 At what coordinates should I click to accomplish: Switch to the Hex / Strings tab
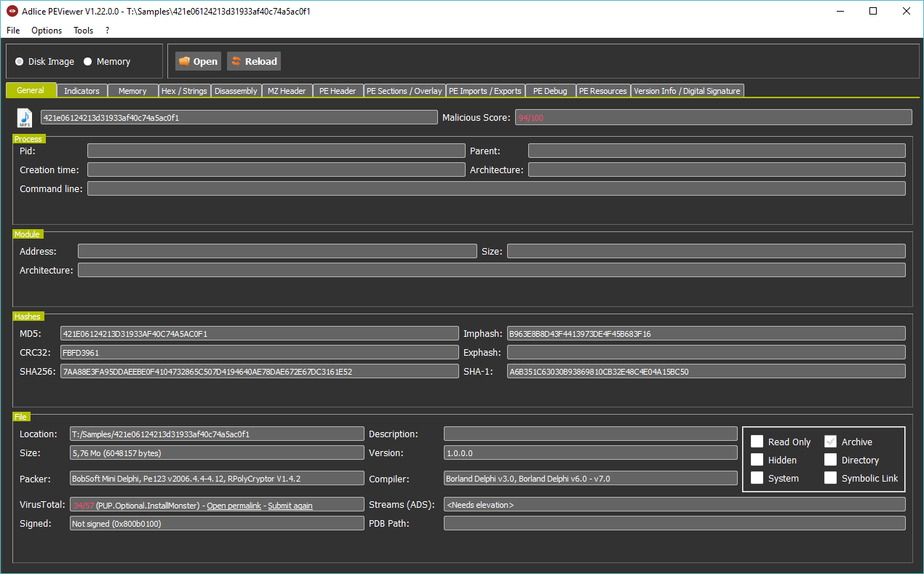[185, 91]
